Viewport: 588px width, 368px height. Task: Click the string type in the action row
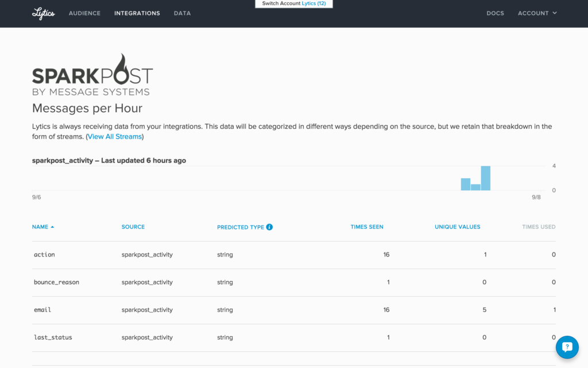[x=225, y=255]
